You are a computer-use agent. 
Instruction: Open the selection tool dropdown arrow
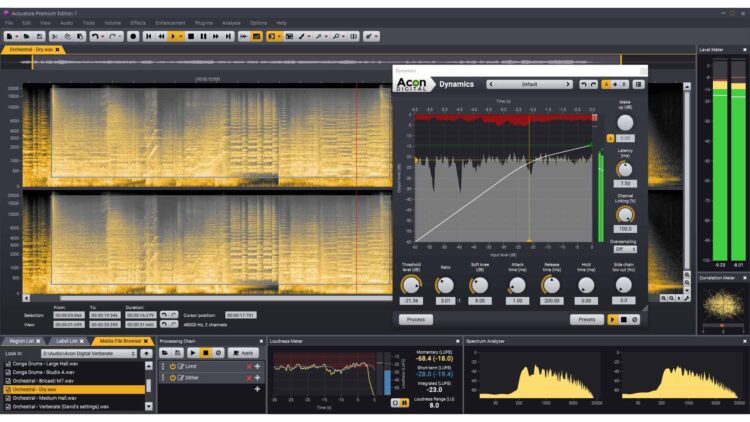[279, 36]
